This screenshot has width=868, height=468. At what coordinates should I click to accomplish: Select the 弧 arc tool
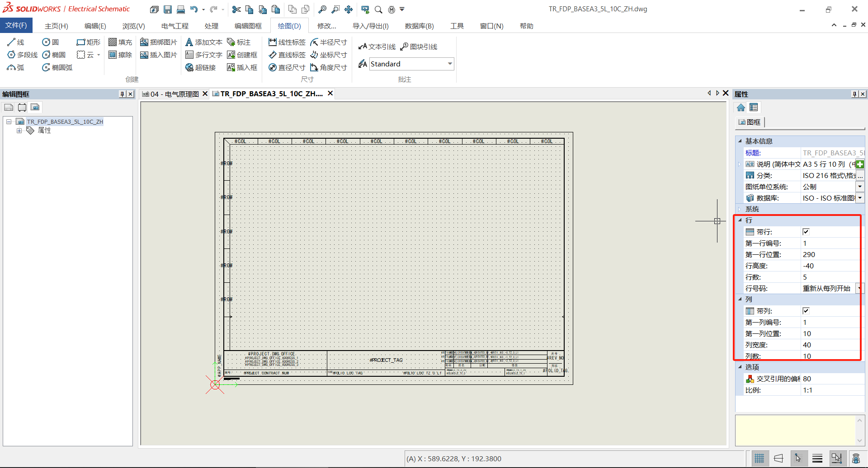(x=16, y=67)
